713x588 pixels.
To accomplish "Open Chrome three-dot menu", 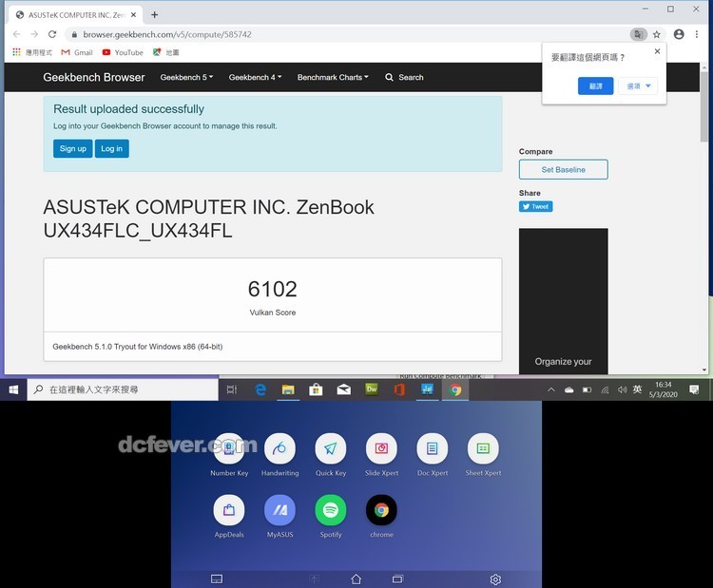I will coord(697,34).
